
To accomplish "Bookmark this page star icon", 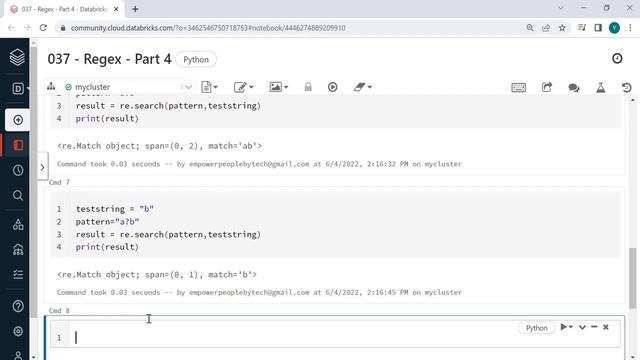I will [x=562, y=28].
